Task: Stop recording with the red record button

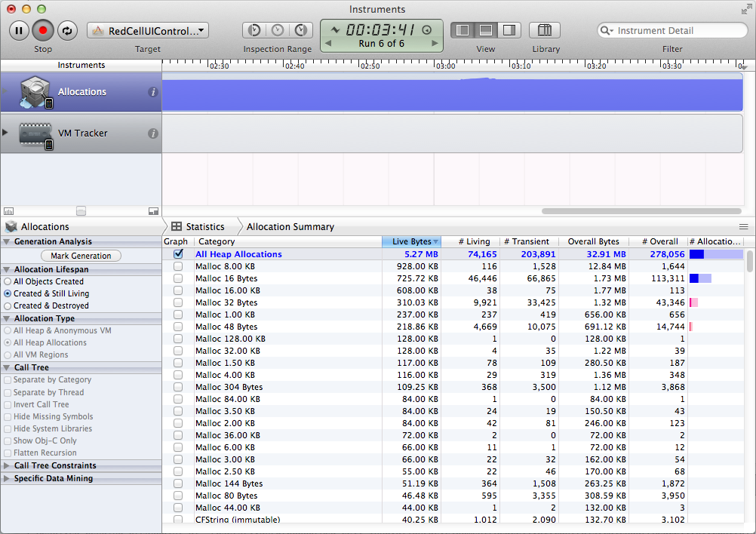Action: pyautogui.click(x=43, y=31)
